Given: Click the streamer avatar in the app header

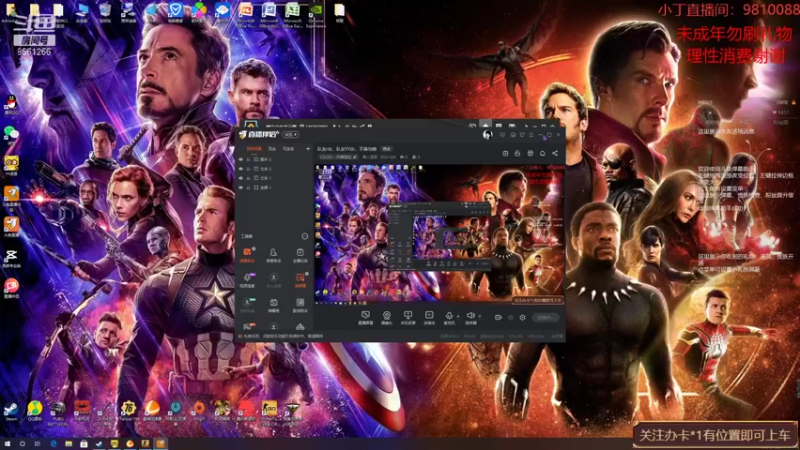Looking at the screenshot, I should (487, 134).
